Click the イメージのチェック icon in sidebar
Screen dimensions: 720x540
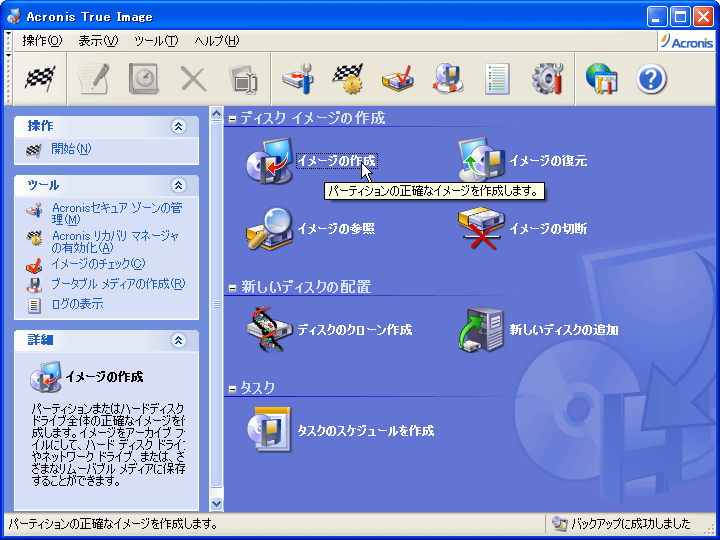pyautogui.click(x=34, y=265)
